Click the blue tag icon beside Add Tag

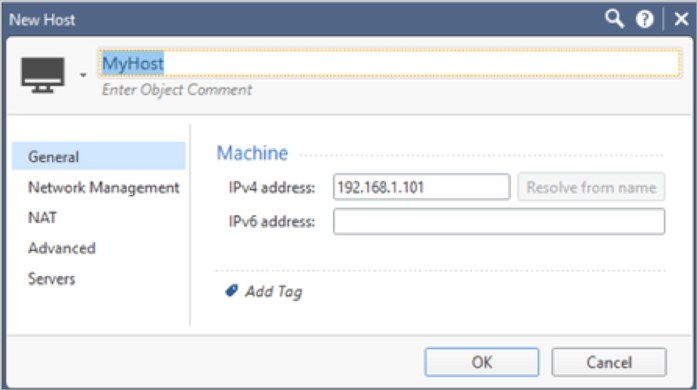232,291
